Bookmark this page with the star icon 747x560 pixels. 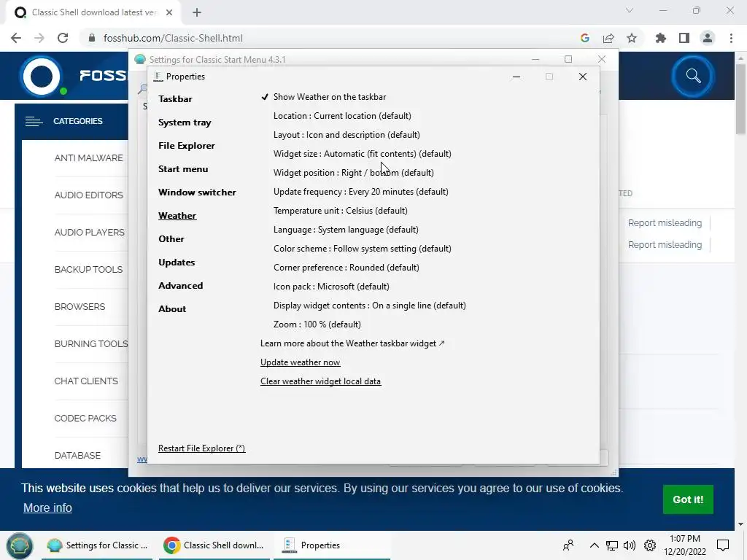pos(632,38)
